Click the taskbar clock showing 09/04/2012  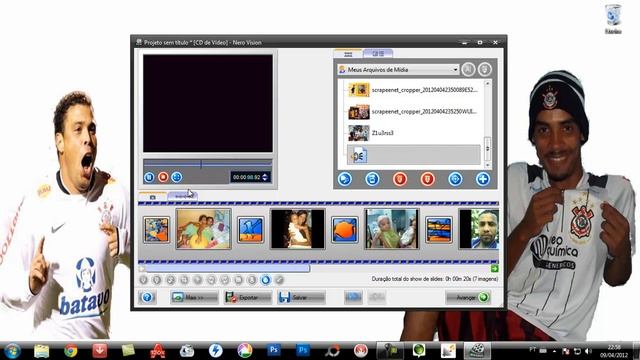tap(614, 351)
